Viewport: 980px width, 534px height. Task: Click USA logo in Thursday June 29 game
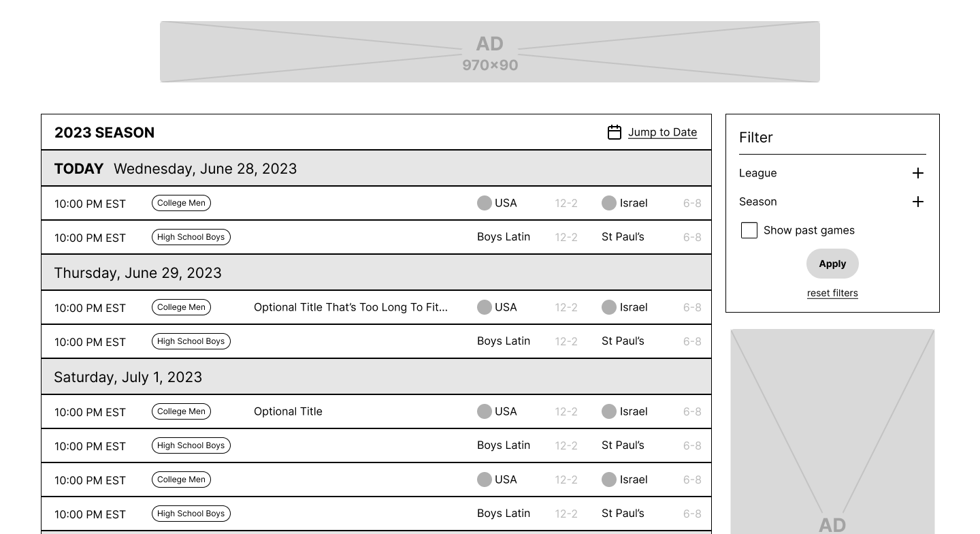click(x=485, y=307)
